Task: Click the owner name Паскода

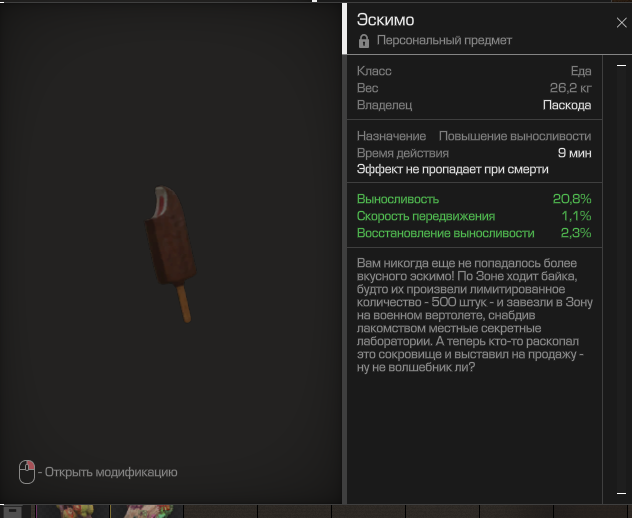Action: (567, 105)
